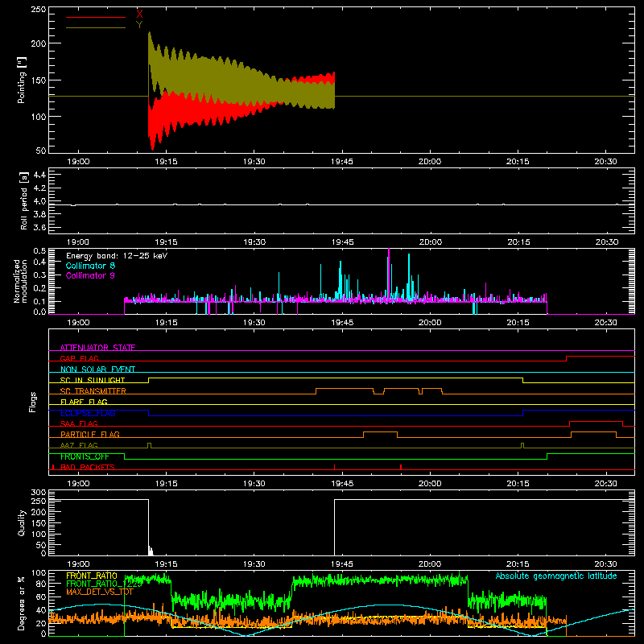The height and width of the screenshot is (644, 644).
Task: Click the green 'FRONT_RATIO_1225' legend text
Action: [x=104, y=584]
